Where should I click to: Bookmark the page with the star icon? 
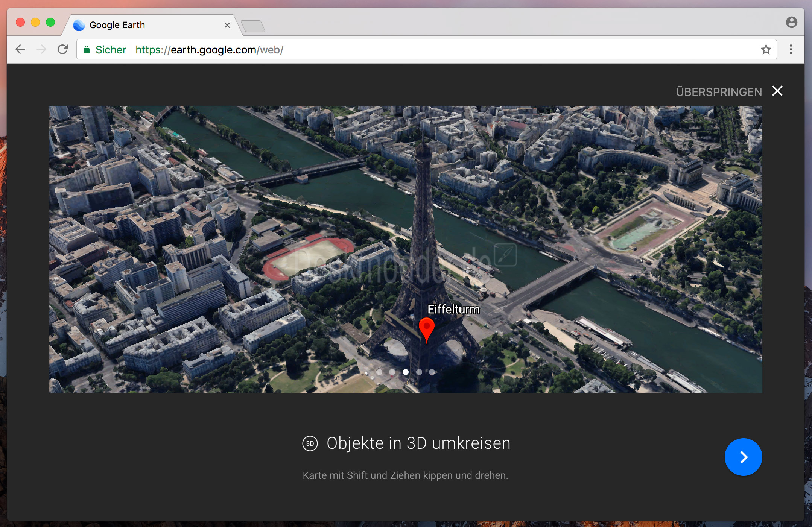pyautogui.click(x=766, y=49)
